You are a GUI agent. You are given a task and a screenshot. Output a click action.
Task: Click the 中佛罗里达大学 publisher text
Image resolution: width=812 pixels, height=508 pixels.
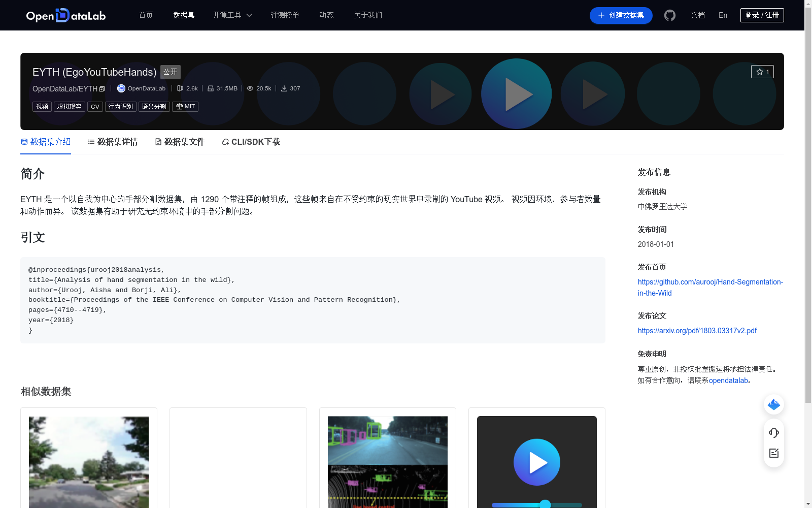tap(663, 207)
